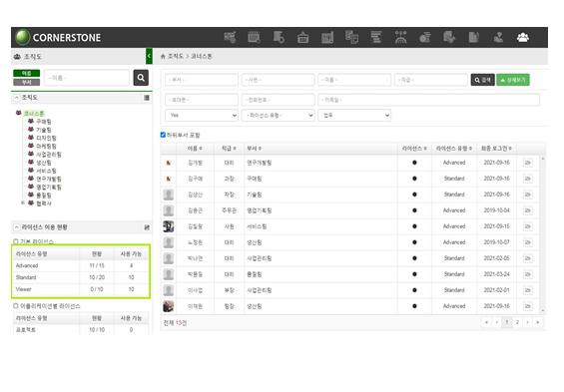The image size is (564, 392).
Task: Click the table scrollbar down arrow
Action: 543,311
